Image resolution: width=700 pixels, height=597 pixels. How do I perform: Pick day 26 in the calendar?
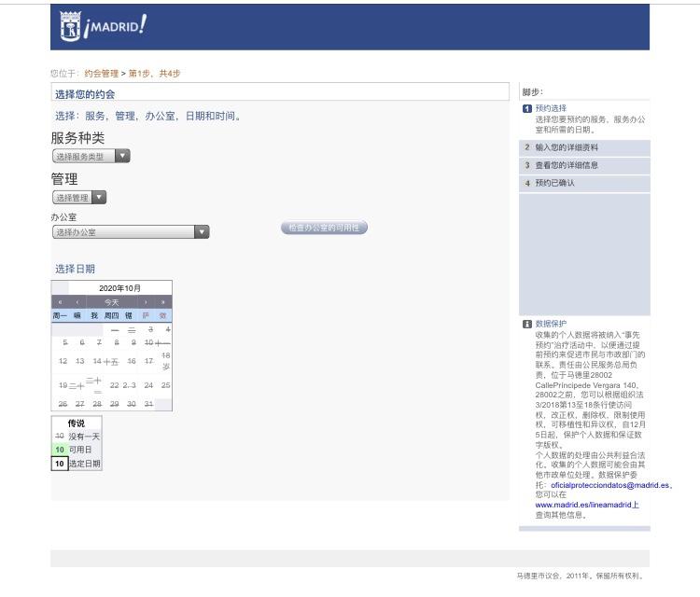click(x=63, y=404)
